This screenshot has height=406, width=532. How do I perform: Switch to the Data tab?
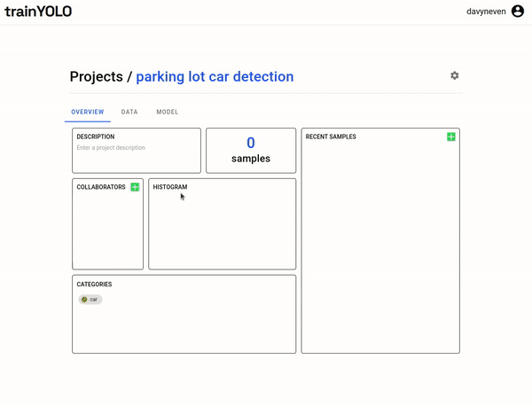pyautogui.click(x=129, y=112)
